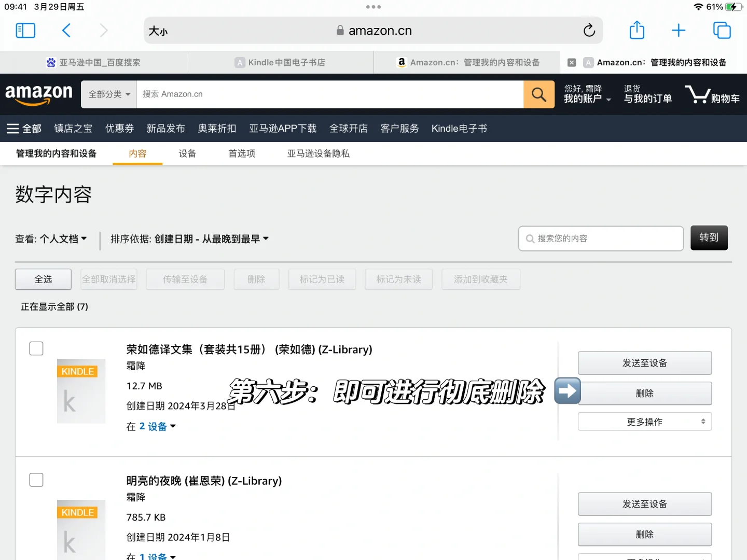Click the 明亮的夜晚 title
Viewport: 747px width, 560px height.
tap(204, 481)
